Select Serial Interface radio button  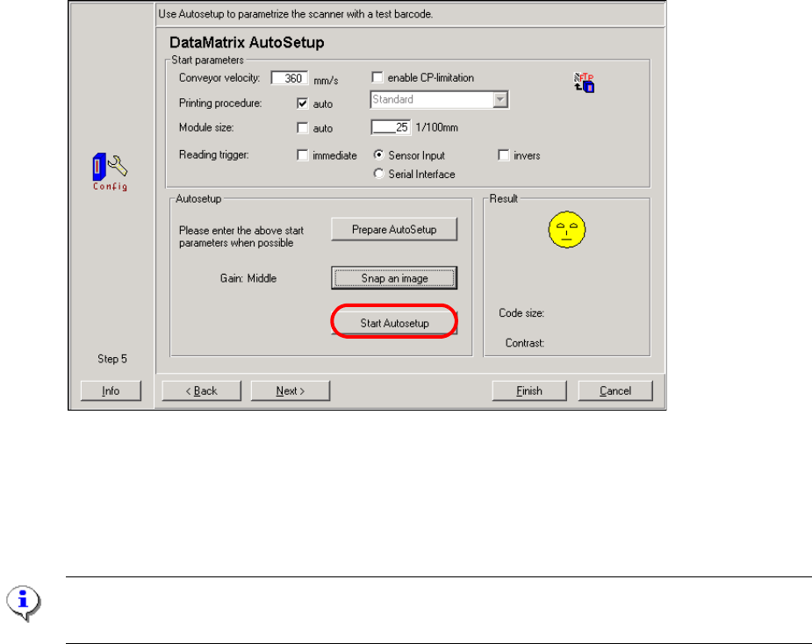379,174
